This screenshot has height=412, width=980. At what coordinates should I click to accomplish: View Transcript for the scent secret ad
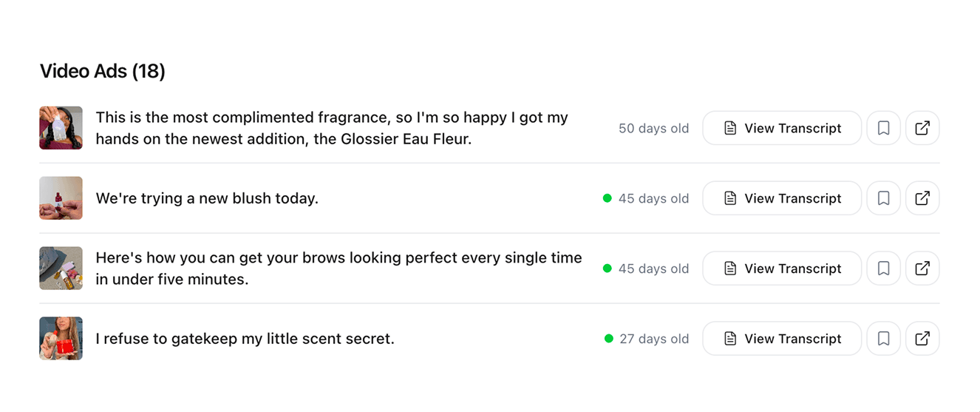point(782,339)
